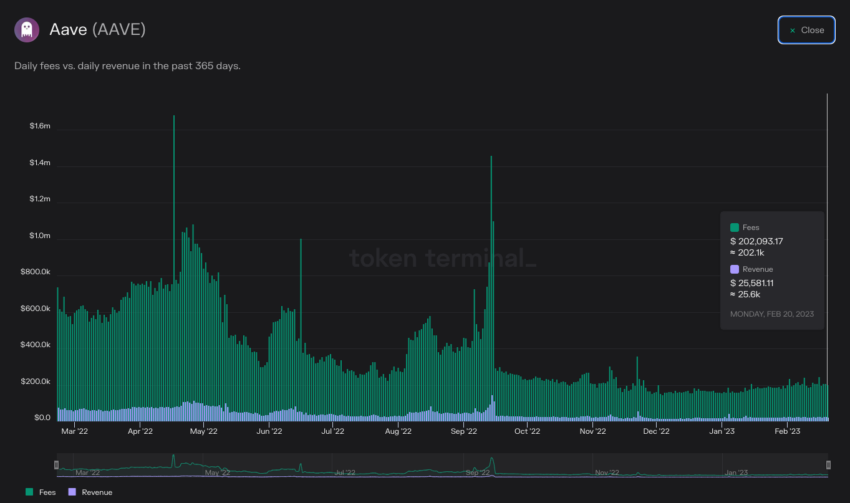Click the purple Revenue legend swatch
Viewport: 850px width, 503px height.
tap(72, 492)
